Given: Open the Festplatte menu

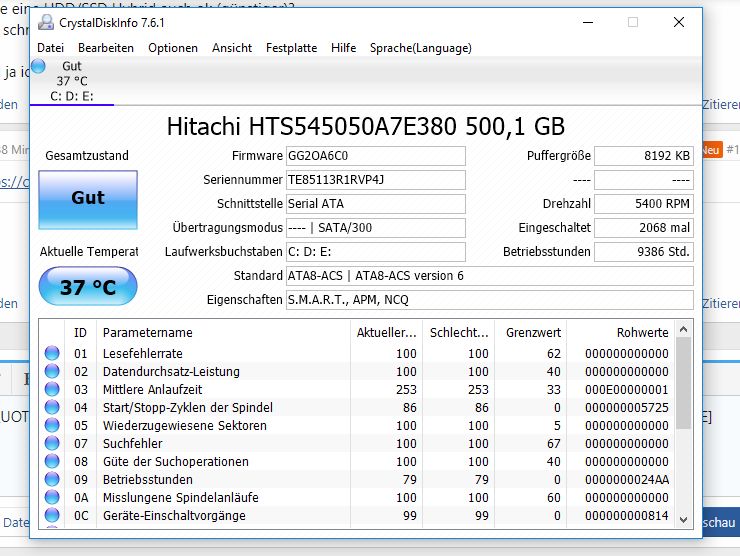Looking at the screenshot, I should [291, 48].
